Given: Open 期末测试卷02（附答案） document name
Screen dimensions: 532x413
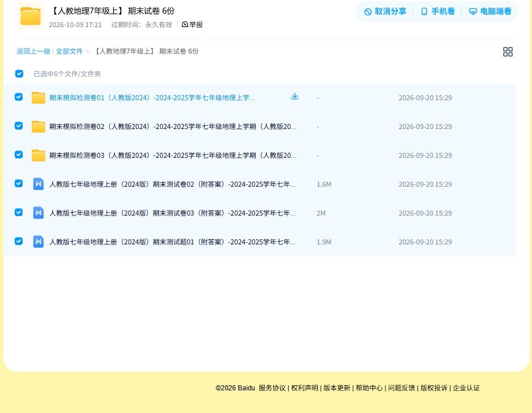Looking at the screenshot, I should tap(173, 184).
